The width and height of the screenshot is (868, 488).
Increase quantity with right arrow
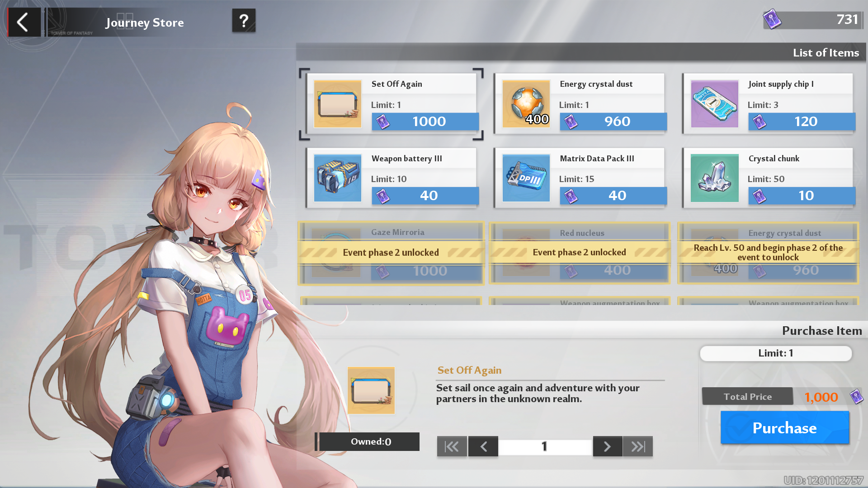click(x=607, y=446)
